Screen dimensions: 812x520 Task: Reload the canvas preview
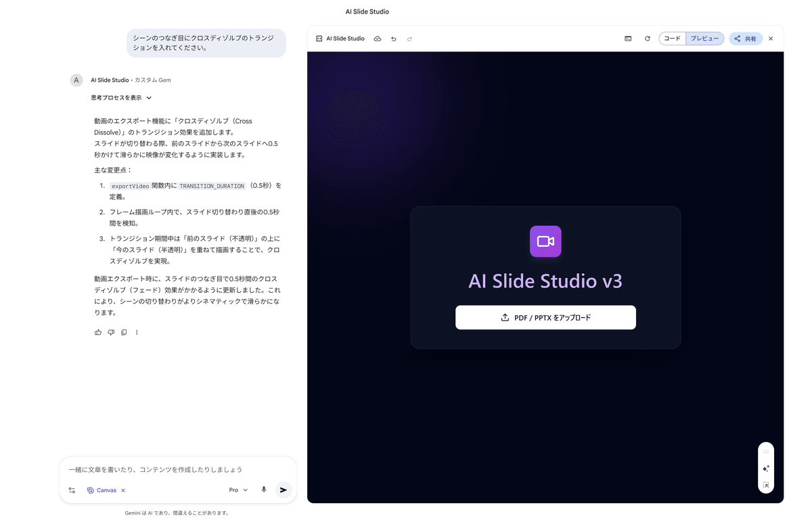click(x=647, y=39)
